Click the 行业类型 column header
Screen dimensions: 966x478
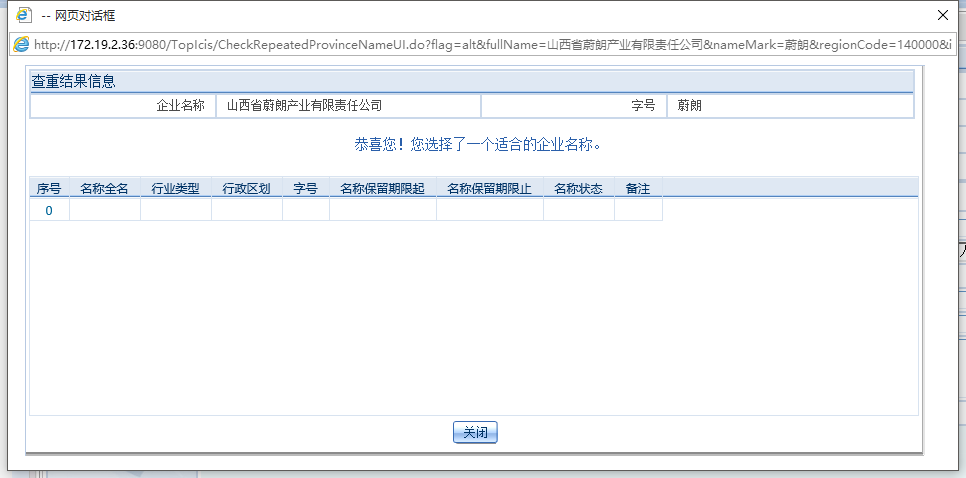[x=176, y=188]
